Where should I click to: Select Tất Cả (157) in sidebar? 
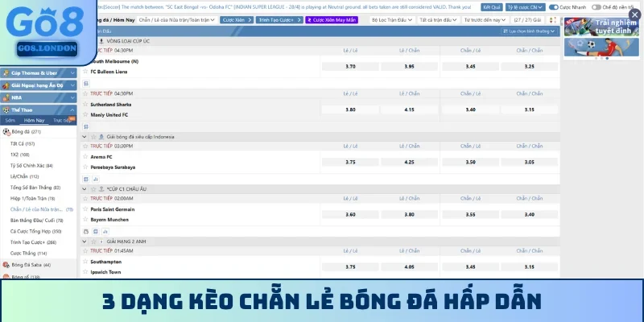coord(23,144)
